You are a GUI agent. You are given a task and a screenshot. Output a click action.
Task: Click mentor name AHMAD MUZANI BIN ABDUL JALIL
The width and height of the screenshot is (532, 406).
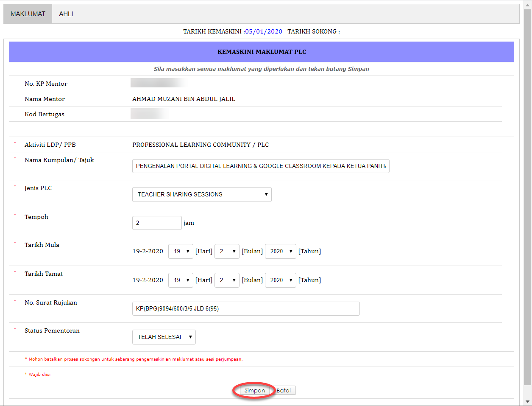(184, 99)
